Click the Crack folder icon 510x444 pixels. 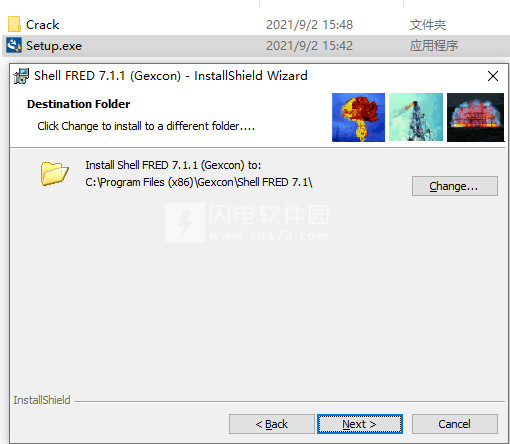point(14,24)
